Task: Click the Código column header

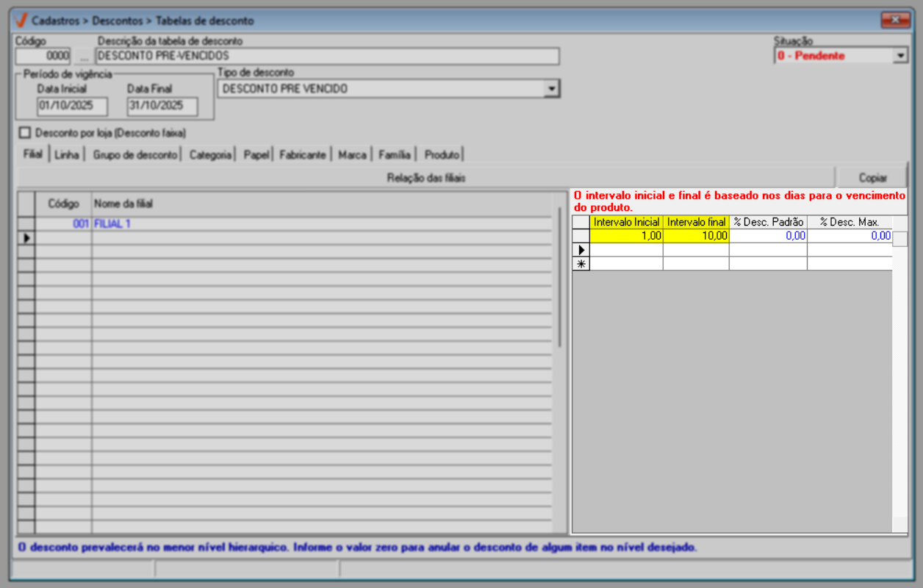Action: coord(63,204)
